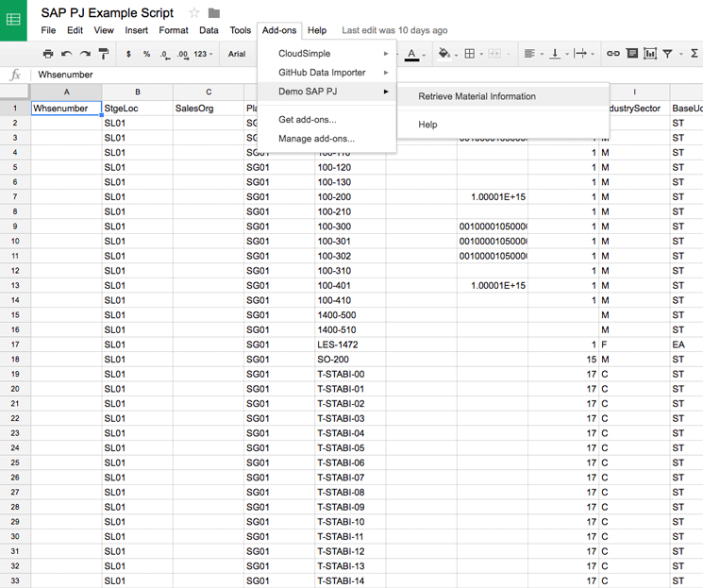Insert a link using the chain icon
Screen dimensions: 703x588
pos(613,54)
